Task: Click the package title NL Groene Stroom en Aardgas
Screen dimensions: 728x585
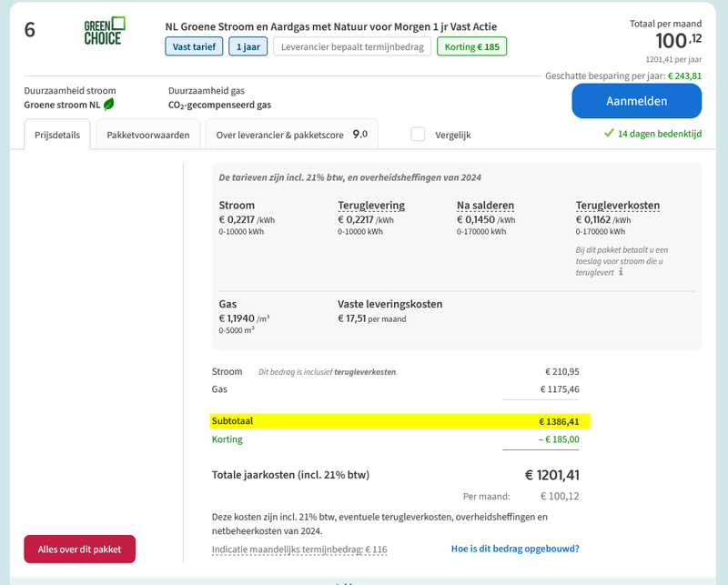Action: [x=331, y=27]
